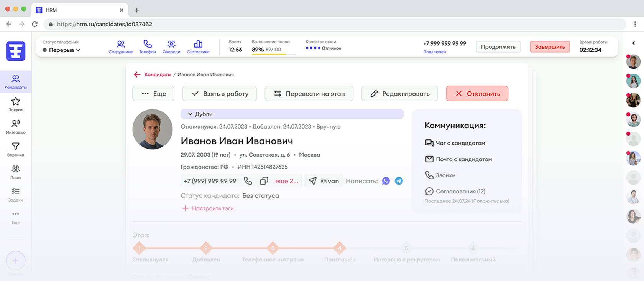Open the Телефон panel
This screenshot has height=281, width=644.
(x=148, y=47)
